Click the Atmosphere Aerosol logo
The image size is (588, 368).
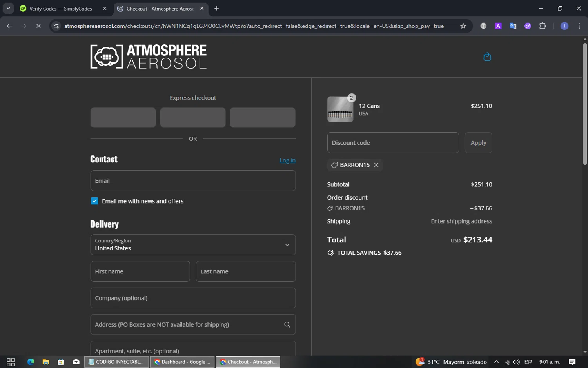pyautogui.click(x=148, y=56)
